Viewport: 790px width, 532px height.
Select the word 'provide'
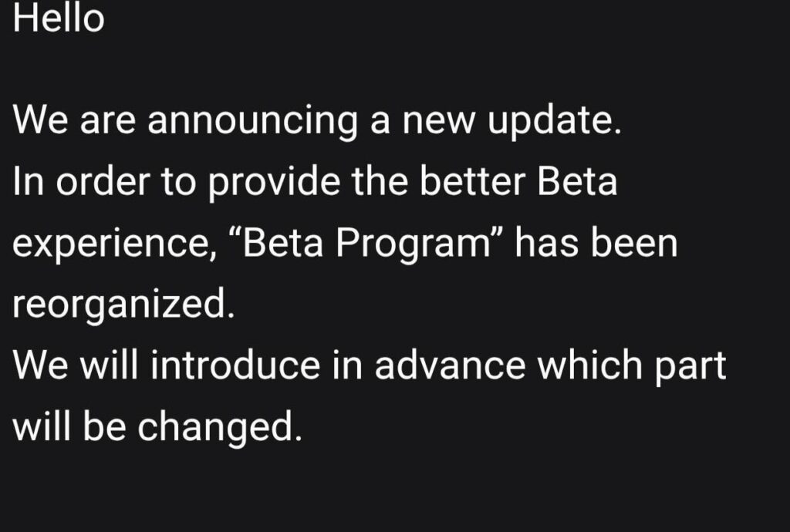coord(274,182)
